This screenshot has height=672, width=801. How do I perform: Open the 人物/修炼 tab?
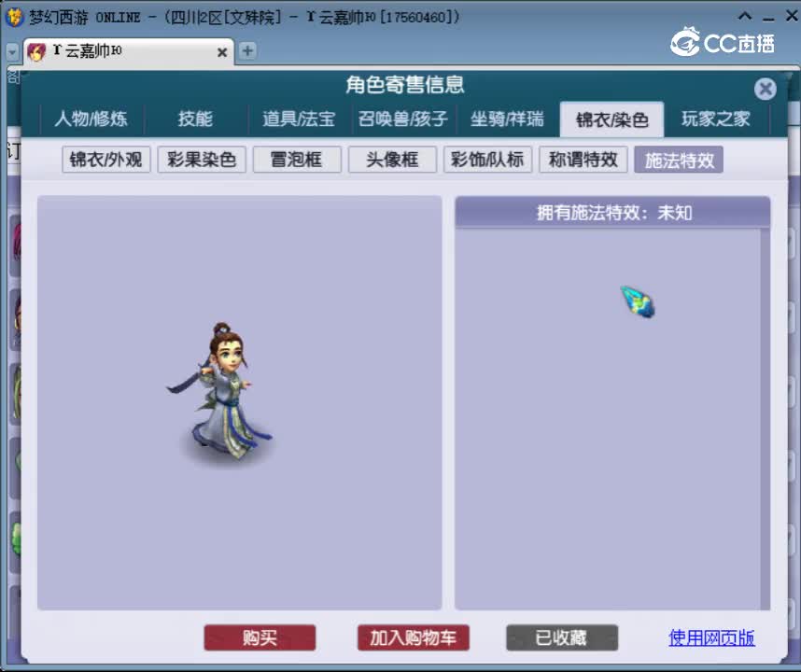[91, 119]
